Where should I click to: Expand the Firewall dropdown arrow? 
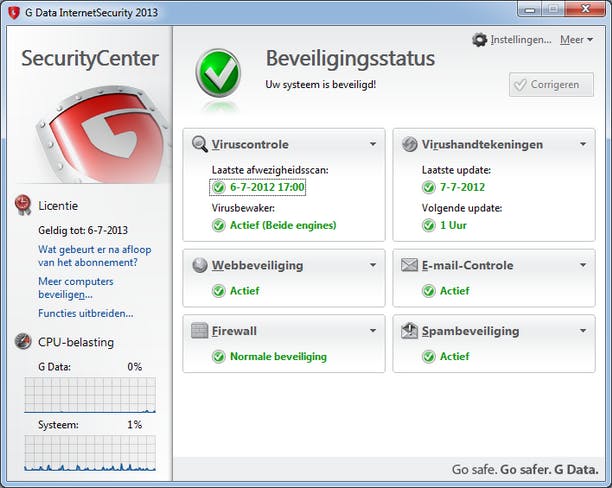point(373,331)
